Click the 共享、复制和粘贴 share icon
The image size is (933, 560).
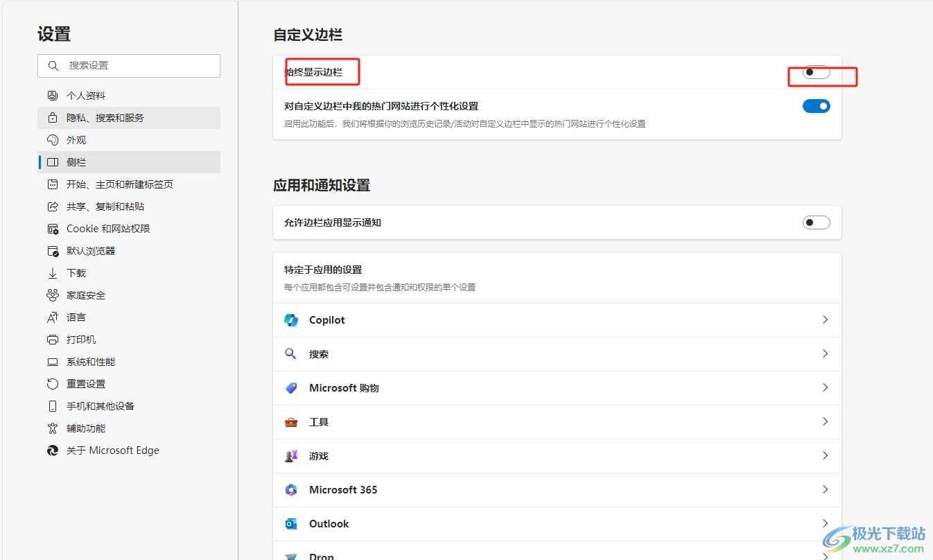pos(52,207)
